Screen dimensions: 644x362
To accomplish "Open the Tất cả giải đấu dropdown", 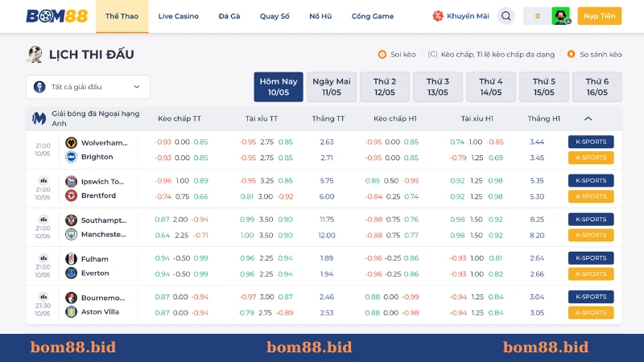I will tap(88, 87).
